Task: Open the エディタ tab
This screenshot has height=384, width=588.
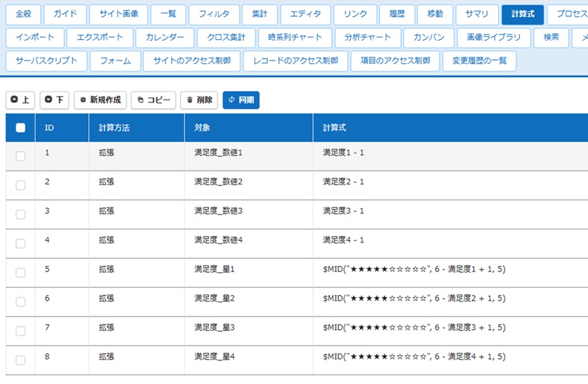Action: pos(305,14)
